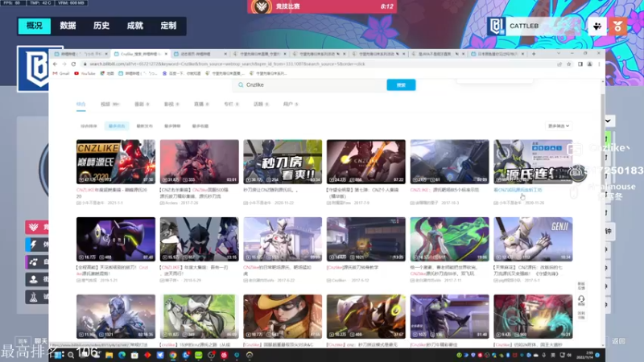Open Chrome three-dot menu
Viewport: 644px width, 362px height.
[x=599, y=64]
